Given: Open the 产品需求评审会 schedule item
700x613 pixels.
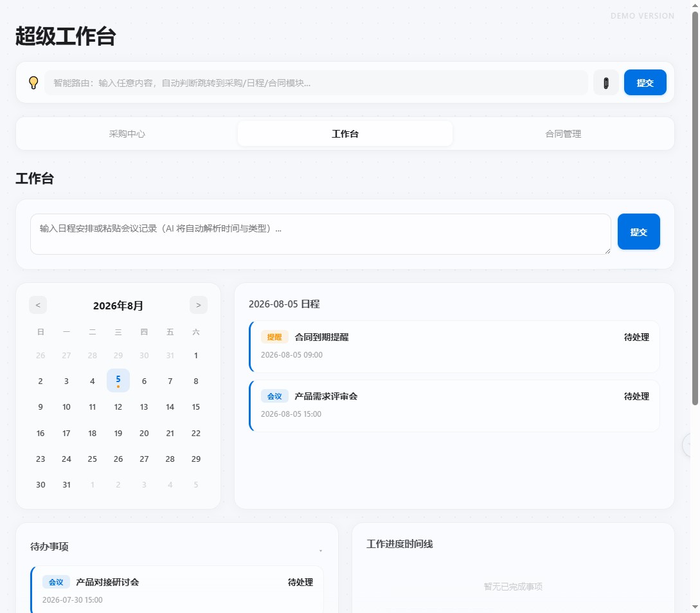Looking at the screenshot, I should [454, 406].
